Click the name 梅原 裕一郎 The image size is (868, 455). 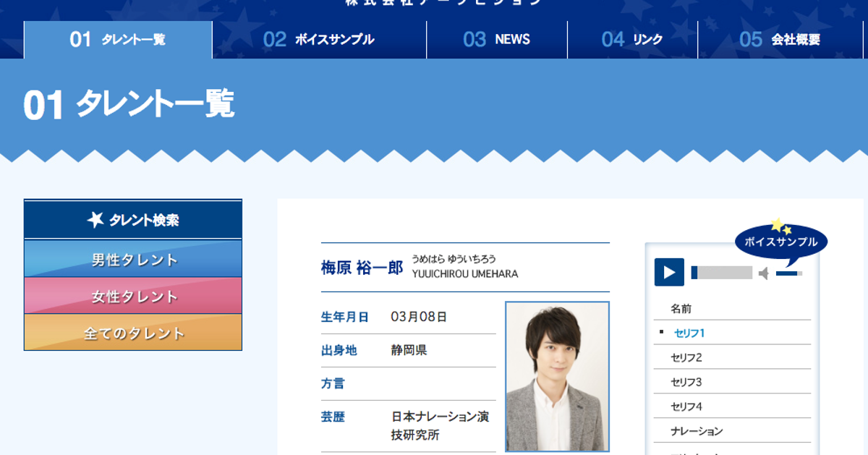point(362,268)
